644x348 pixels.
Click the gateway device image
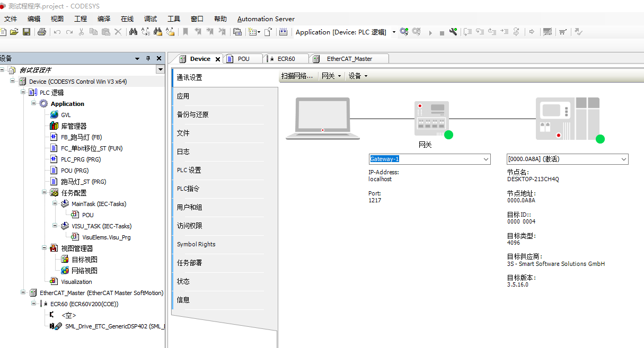(x=431, y=118)
